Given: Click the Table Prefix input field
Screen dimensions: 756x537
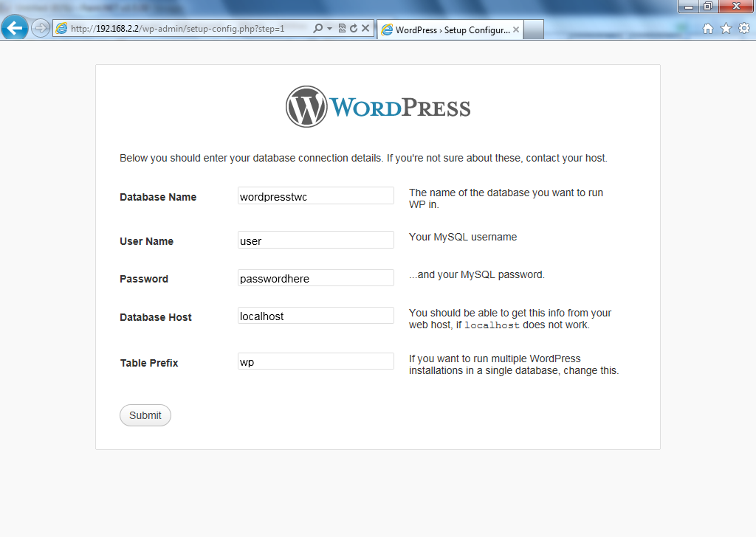Looking at the screenshot, I should click(x=316, y=361).
